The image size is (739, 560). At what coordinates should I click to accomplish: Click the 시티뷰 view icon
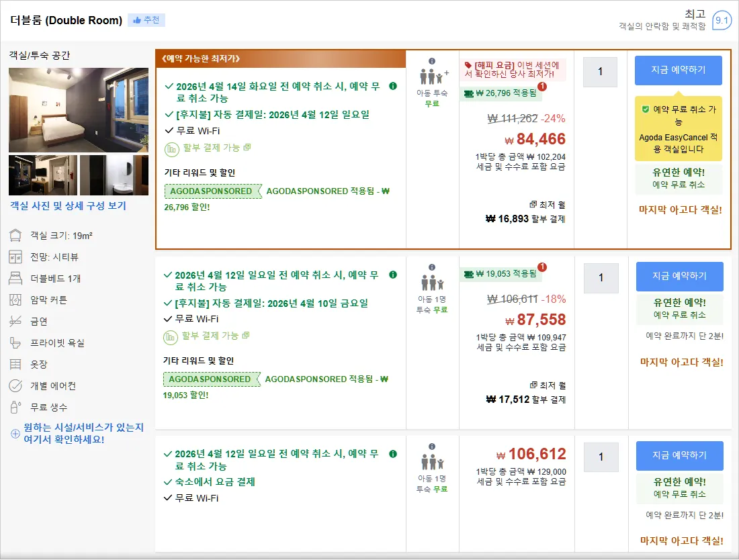pos(15,257)
